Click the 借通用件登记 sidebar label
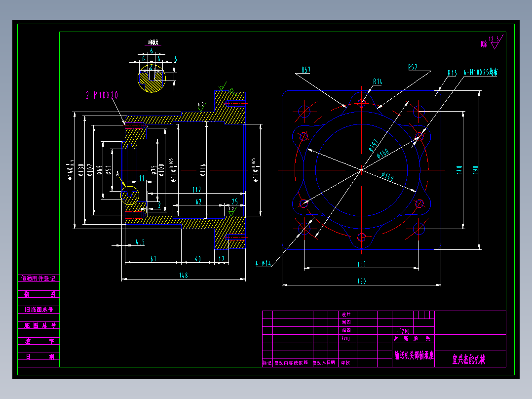The image size is (532, 399). click(x=38, y=278)
